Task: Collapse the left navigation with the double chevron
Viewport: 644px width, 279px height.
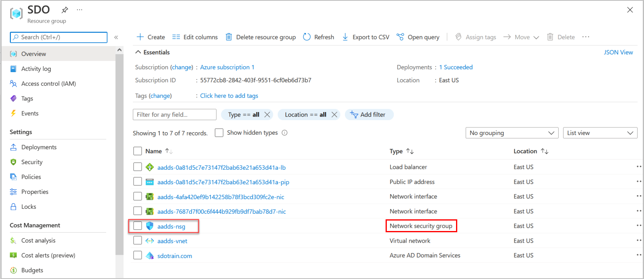Action: pos(116,37)
